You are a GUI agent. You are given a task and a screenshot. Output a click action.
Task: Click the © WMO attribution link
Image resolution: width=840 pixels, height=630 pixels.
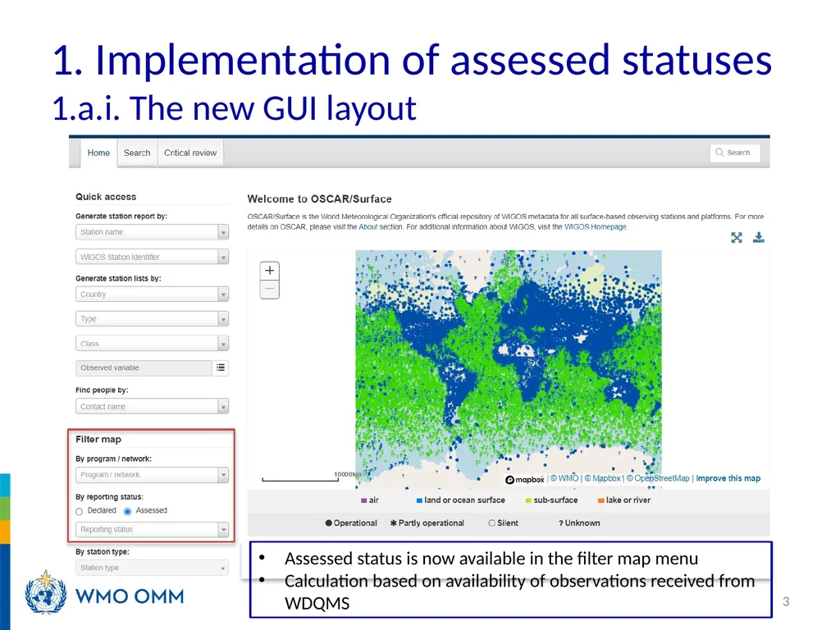click(564, 478)
